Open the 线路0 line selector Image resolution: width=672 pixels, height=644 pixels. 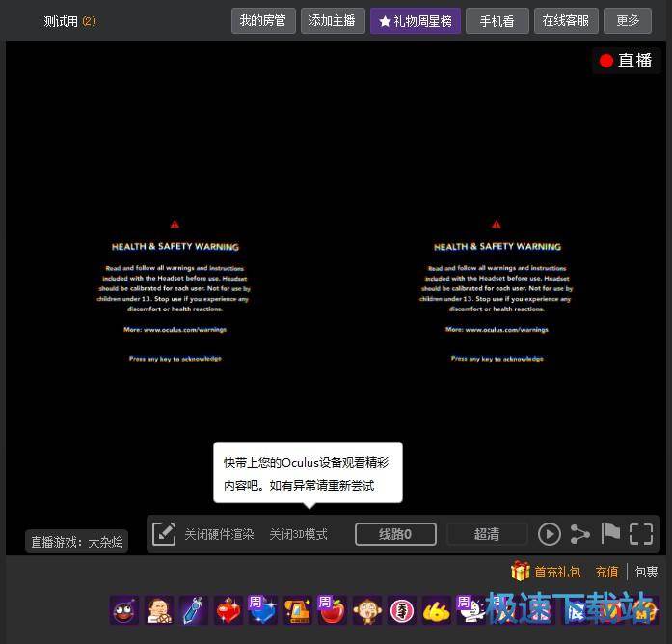(x=395, y=534)
